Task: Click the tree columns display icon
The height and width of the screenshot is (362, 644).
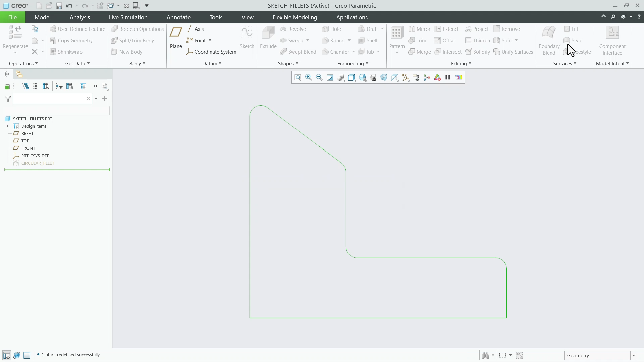Action: pyautogui.click(x=46, y=86)
